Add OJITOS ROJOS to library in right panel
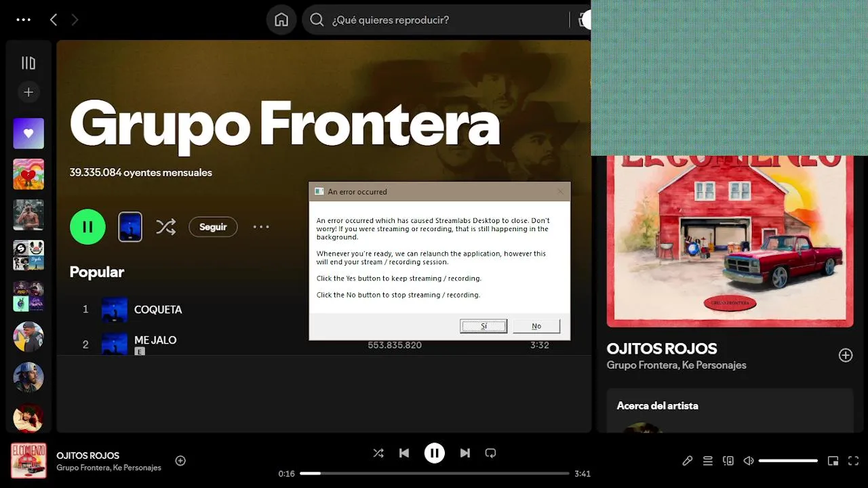868x488 pixels. click(846, 355)
